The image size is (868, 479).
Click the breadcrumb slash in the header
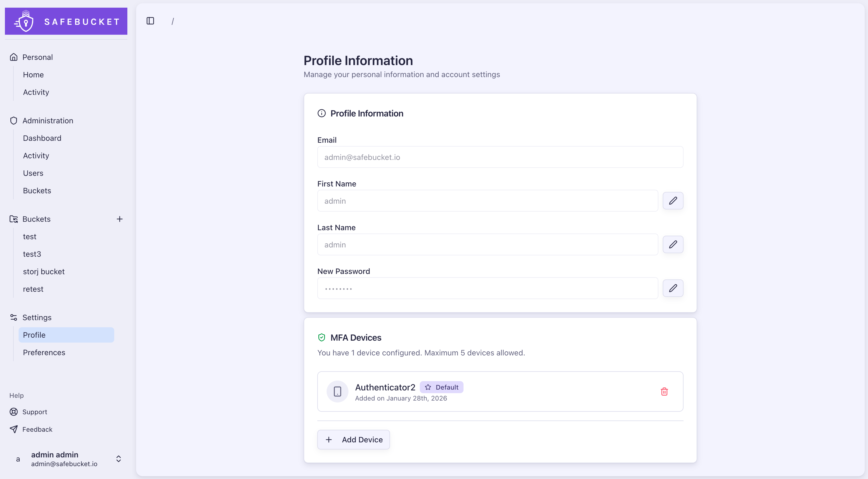[173, 21]
